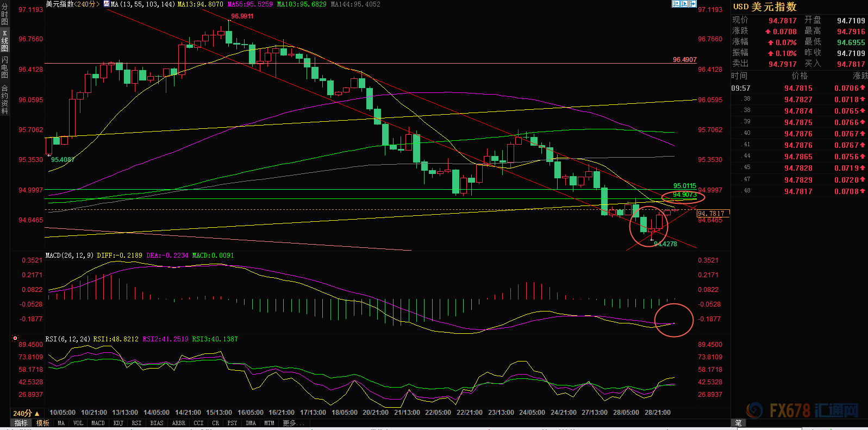Click the 最高 value 94.7916
Screen dimensions: 868x430
(x=851, y=32)
